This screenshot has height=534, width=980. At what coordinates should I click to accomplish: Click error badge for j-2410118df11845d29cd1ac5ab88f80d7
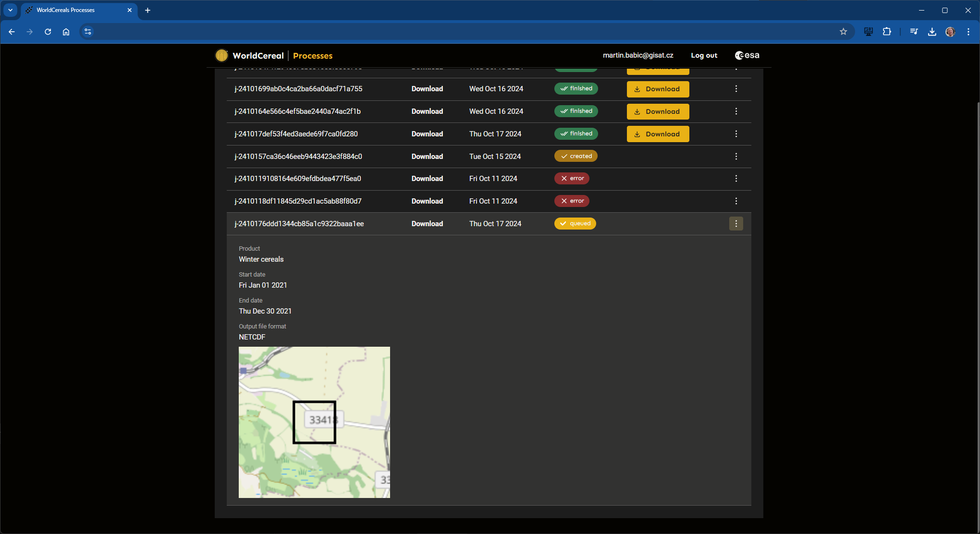point(572,201)
